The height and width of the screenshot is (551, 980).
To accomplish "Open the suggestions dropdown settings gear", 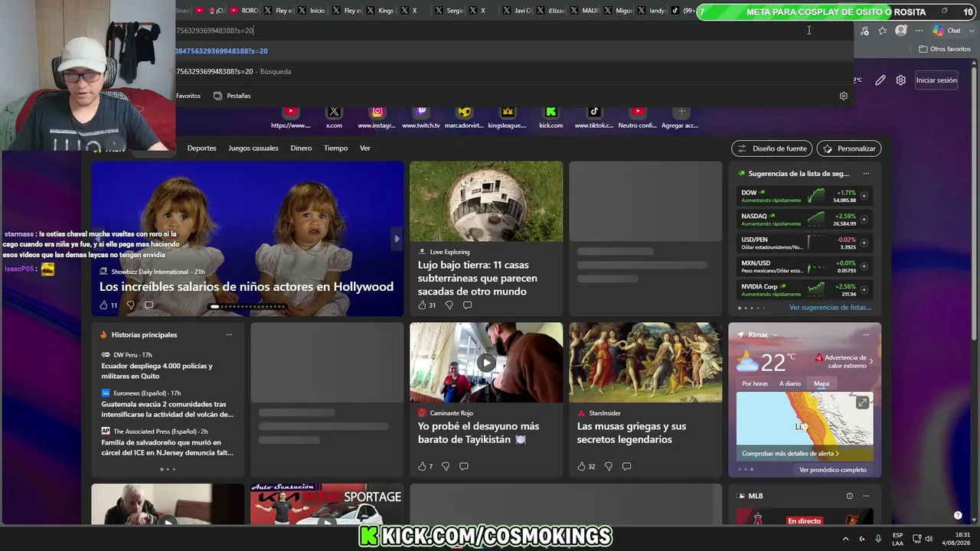I will [843, 96].
